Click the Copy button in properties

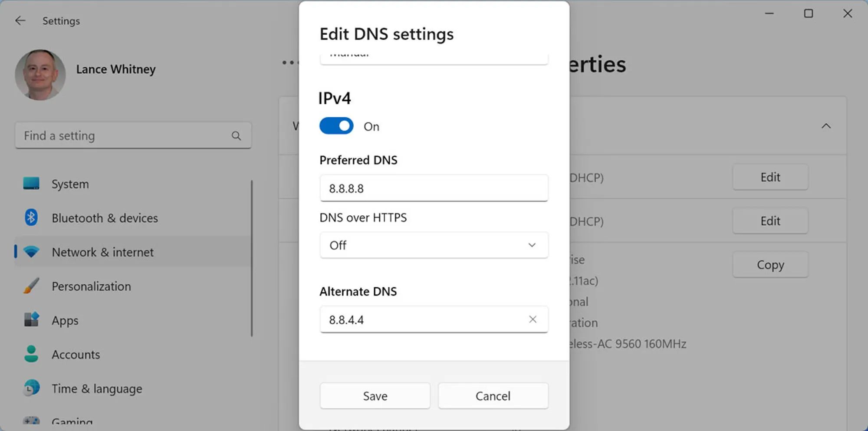tap(770, 265)
